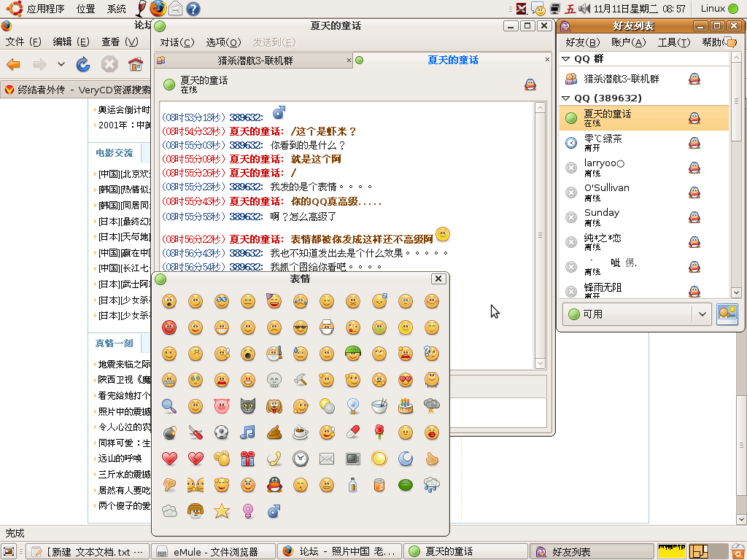747x560 pixels.
Task: Open help icon in top panel
Action: click(193, 9)
